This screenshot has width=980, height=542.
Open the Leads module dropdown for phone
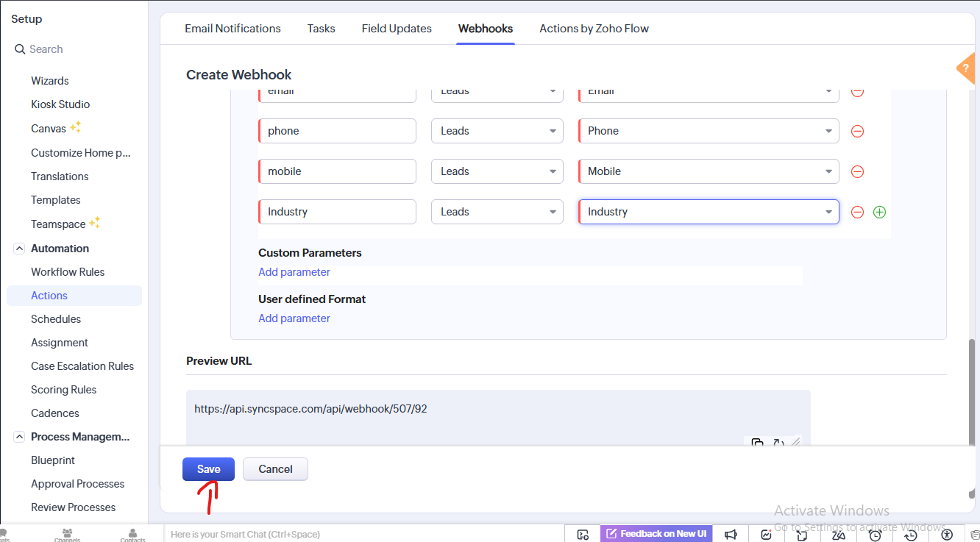[497, 131]
